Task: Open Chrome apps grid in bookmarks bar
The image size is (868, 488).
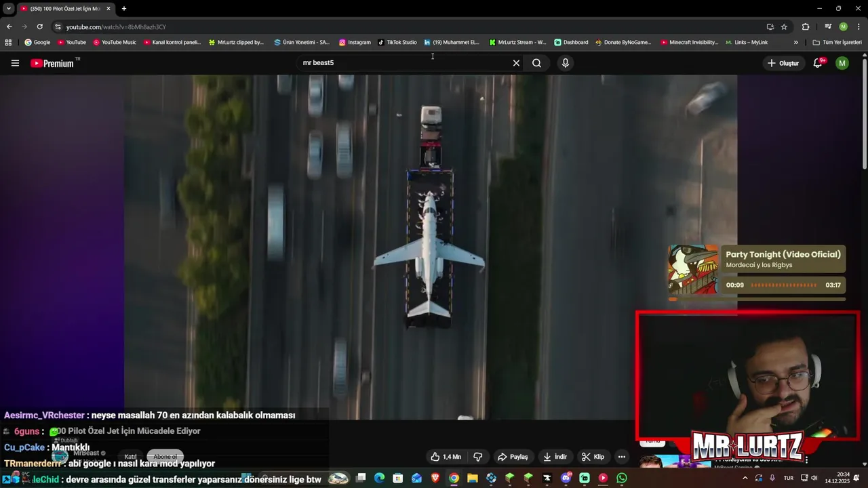Action: click(8, 42)
